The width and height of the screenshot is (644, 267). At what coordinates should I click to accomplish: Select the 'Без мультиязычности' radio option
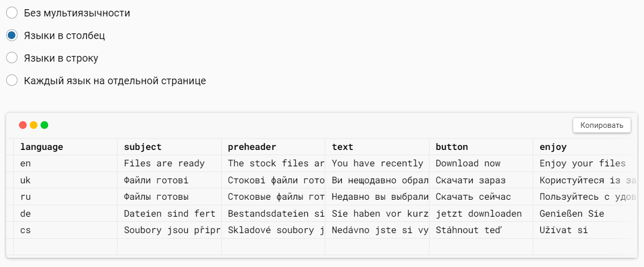click(12, 13)
